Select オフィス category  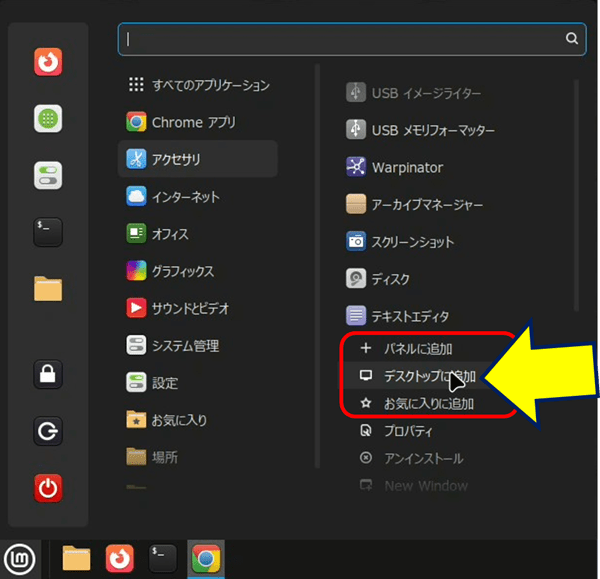point(198,233)
